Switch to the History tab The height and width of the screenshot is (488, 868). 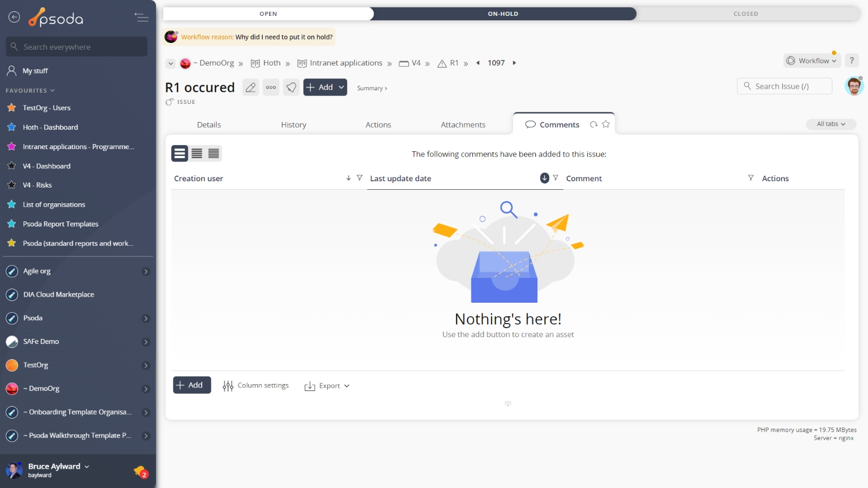tap(293, 125)
